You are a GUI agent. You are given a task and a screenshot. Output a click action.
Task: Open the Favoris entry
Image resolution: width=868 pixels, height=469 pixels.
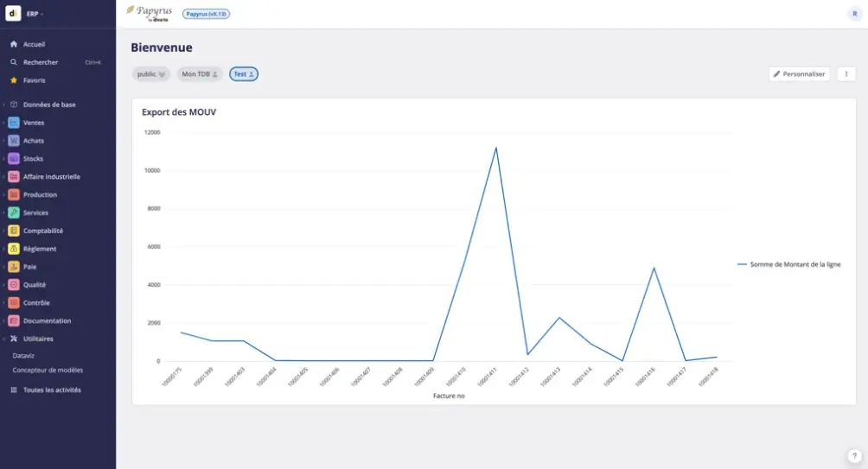click(35, 80)
